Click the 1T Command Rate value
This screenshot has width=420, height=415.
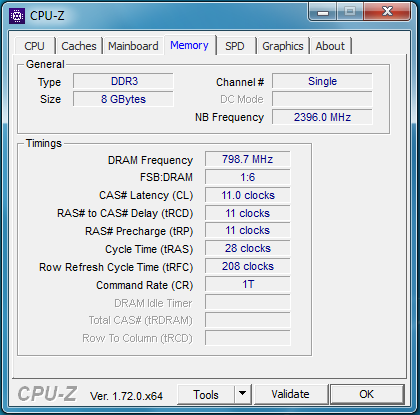(248, 284)
